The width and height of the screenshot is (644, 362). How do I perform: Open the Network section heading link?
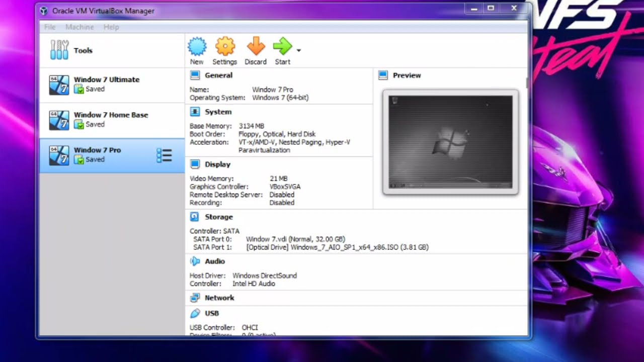point(219,298)
